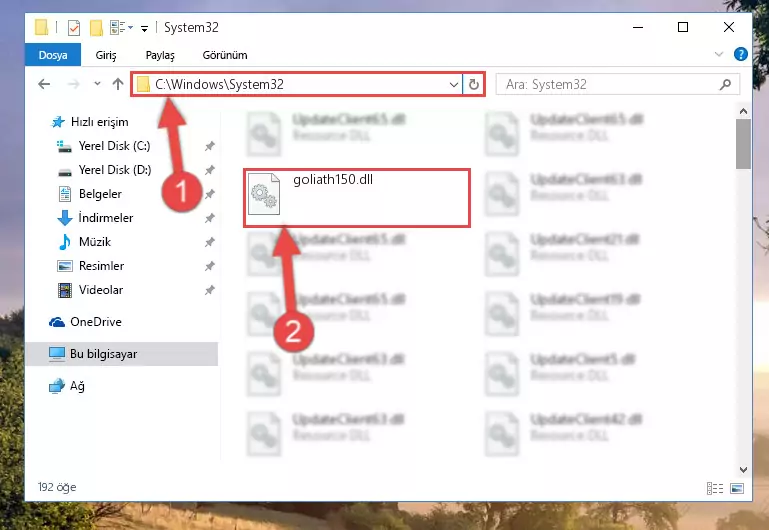Switch to details view in status bar
This screenshot has height=530, width=769.
click(715, 488)
